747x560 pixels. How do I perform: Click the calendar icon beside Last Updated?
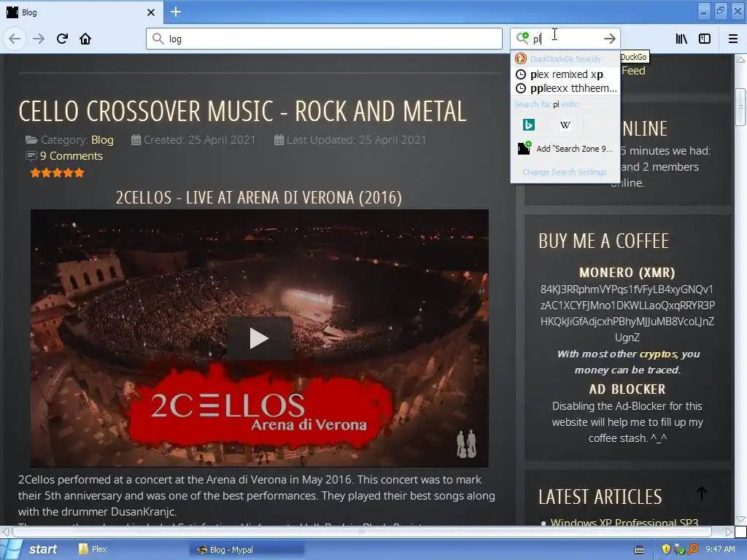(279, 140)
